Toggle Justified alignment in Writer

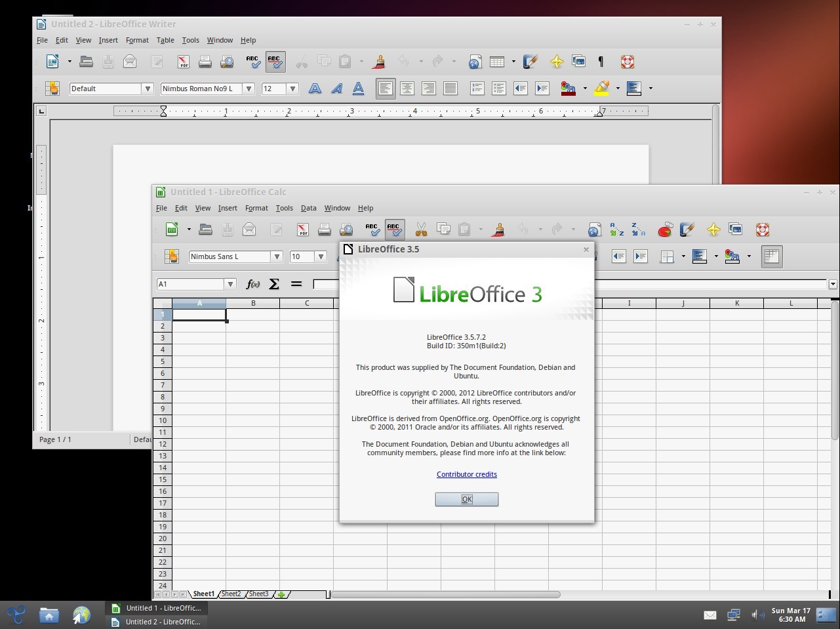click(450, 89)
